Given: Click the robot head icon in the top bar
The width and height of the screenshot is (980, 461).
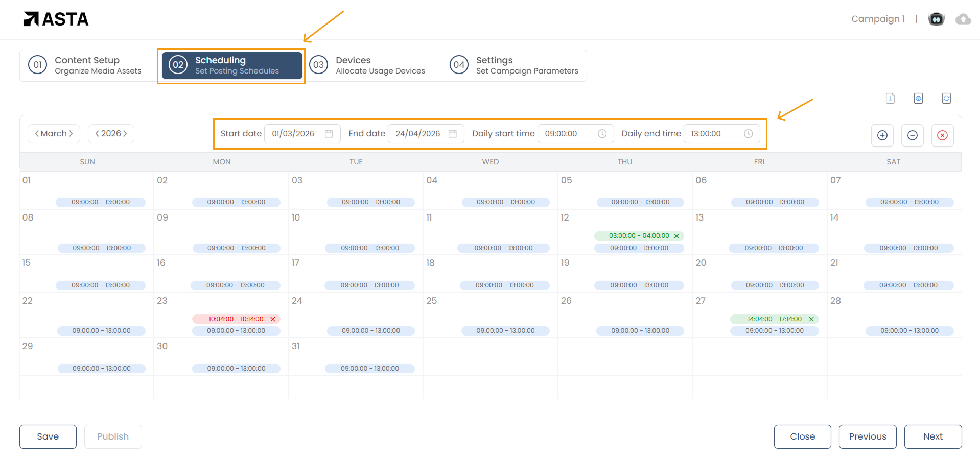Looking at the screenshot, I should point(937,18).
